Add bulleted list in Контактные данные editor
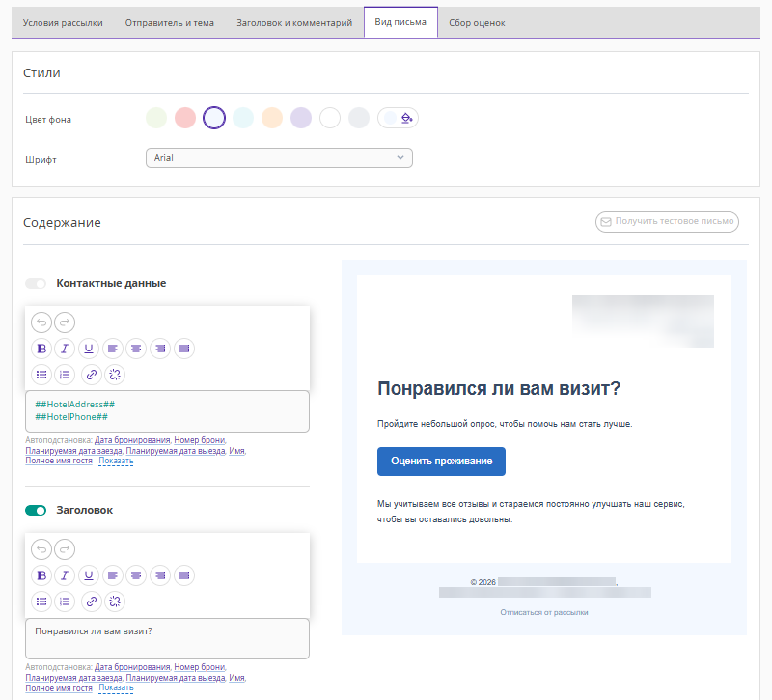This screenshot has width=772, height=700. click(x=41, y=375)
